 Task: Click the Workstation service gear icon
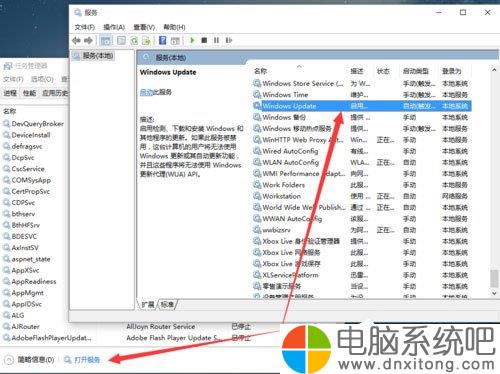257,196
